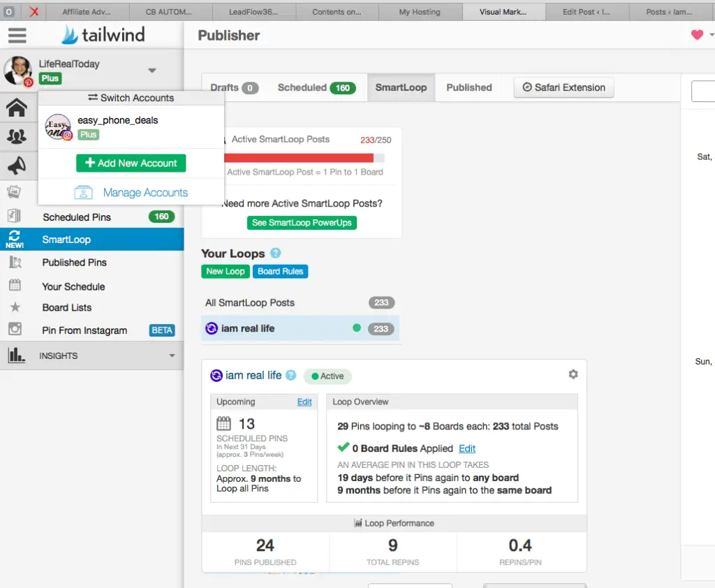Viewport: 715px width, 588px height.
Task: Click the Safari Extension button
Action: tap(564, 87)
